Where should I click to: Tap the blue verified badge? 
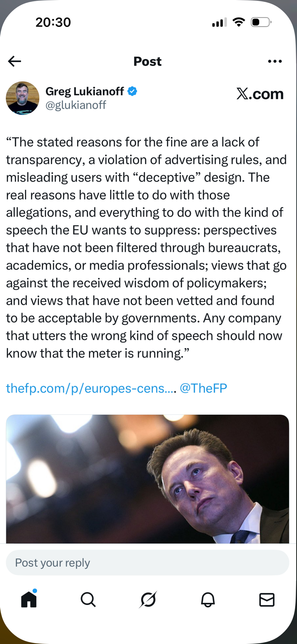[x=132, y=91]
